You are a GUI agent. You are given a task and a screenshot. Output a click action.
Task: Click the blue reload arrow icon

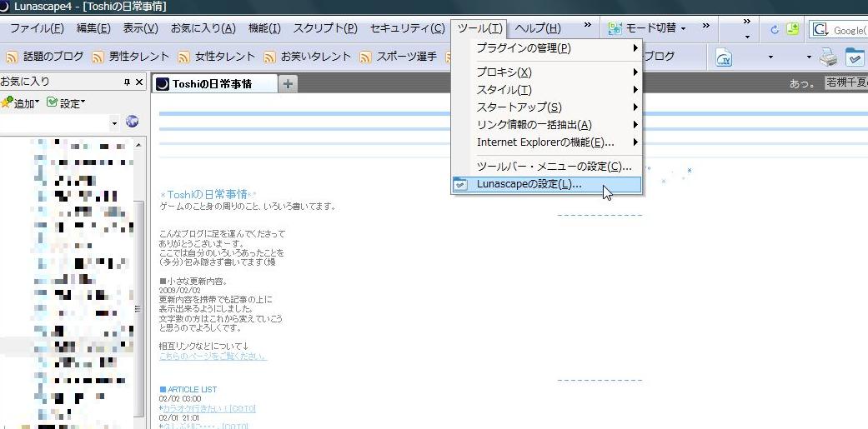(x=775, y=30)
